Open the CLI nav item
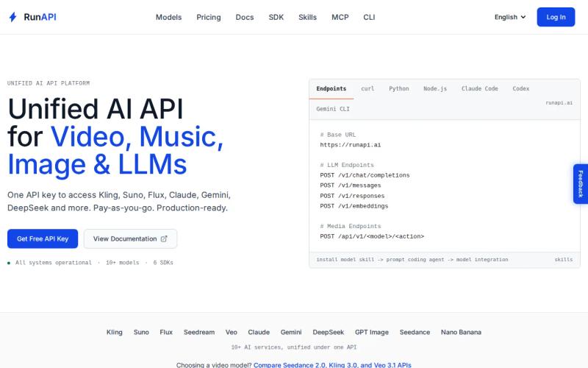The width and height of the screenshot is (588, 368). [x=369, y=17]
